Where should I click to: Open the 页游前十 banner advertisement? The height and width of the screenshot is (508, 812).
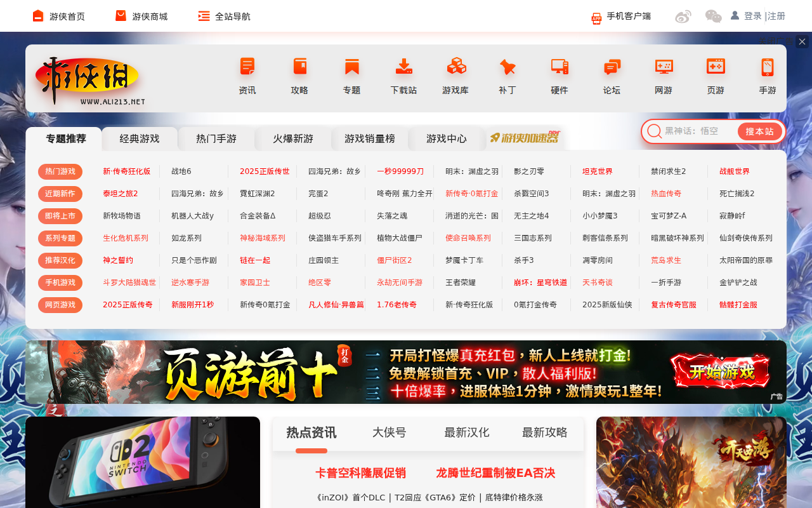(x=406, y=372)
